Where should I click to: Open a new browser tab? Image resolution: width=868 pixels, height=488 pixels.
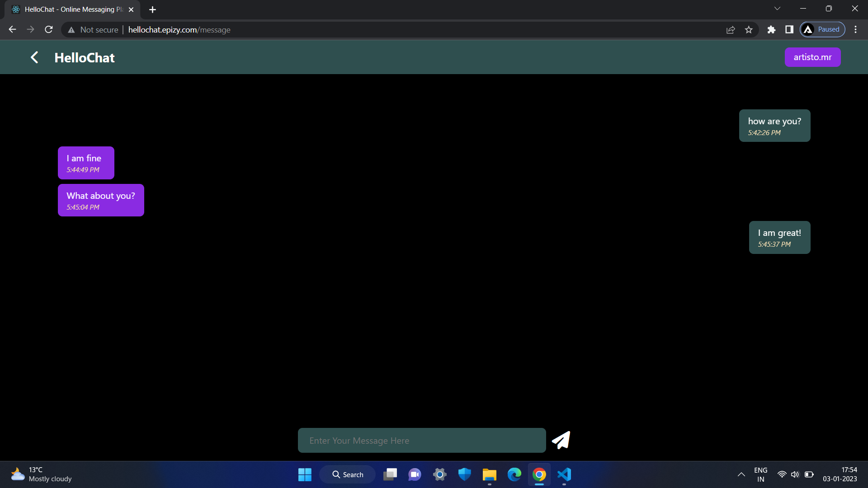pyautogui.click(x=152, y=9)
